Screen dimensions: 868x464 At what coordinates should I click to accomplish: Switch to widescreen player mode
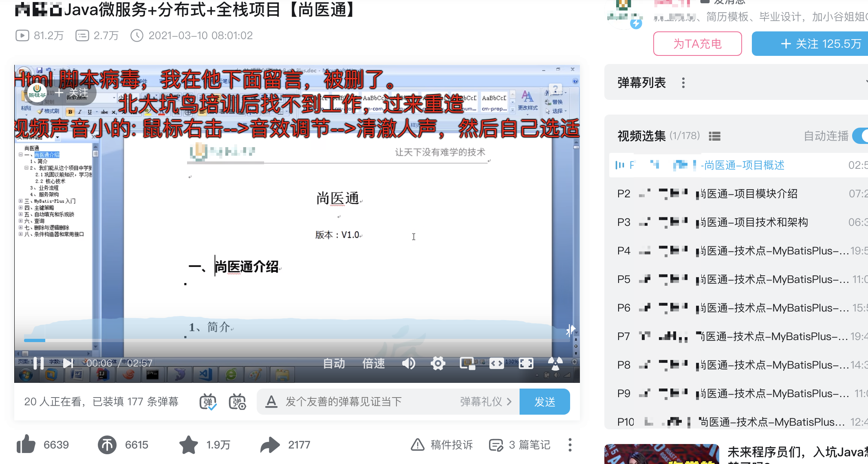[x=496, y=363]
